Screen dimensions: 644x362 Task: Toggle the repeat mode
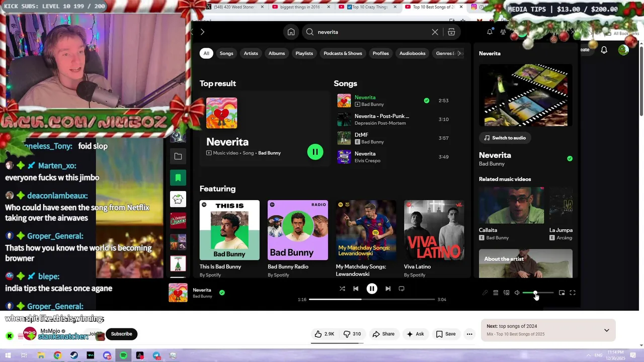point(401,289)
